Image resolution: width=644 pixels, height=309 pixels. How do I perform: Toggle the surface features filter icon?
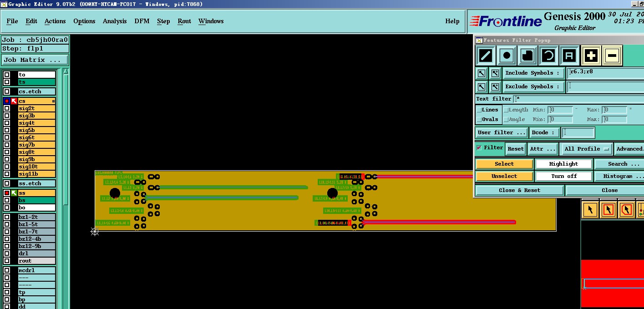[x=527, y=56]
